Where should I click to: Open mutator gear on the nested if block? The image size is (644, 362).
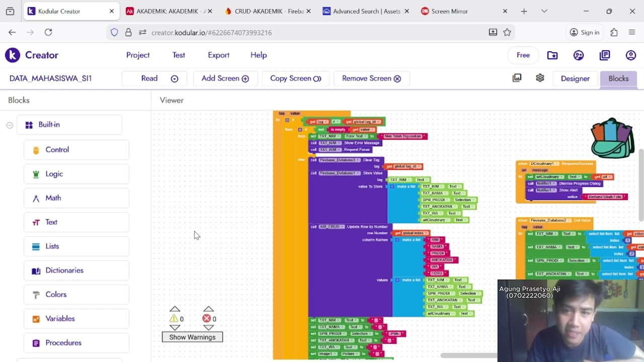pos(300,130)
